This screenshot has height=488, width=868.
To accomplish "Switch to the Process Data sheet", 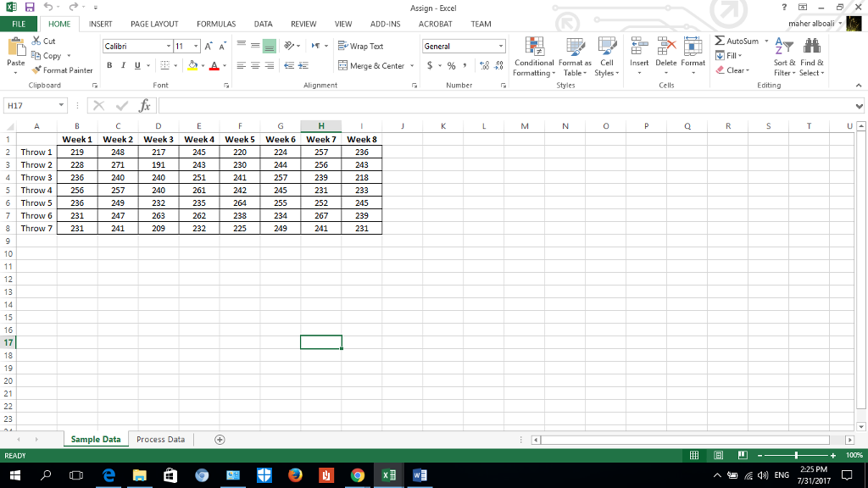I will (160, 439).
